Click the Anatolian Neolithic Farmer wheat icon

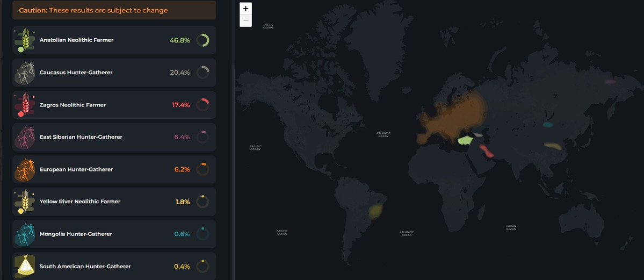coord(24,40)
